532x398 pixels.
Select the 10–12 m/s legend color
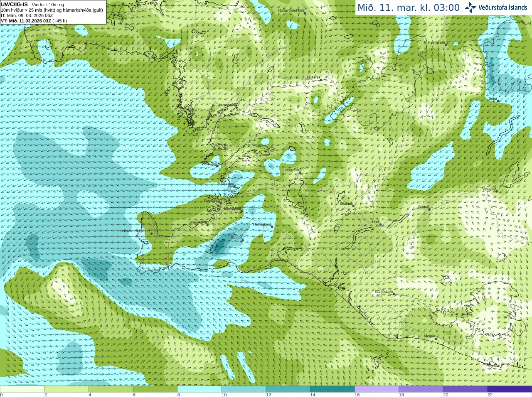[244, 389]
